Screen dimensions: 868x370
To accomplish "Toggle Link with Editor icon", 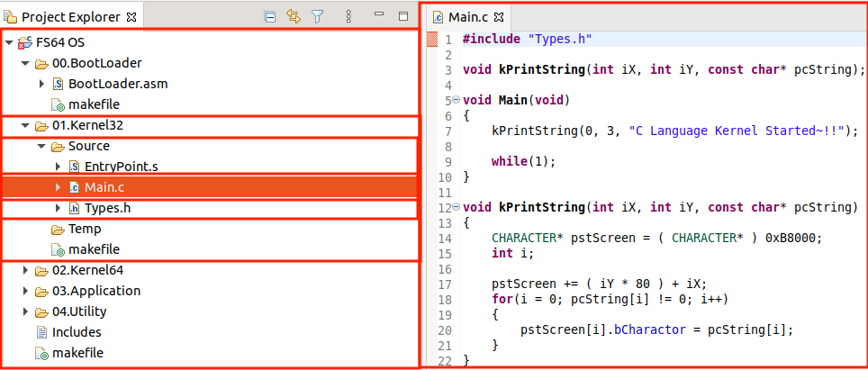I will click(x=294, y=16).
